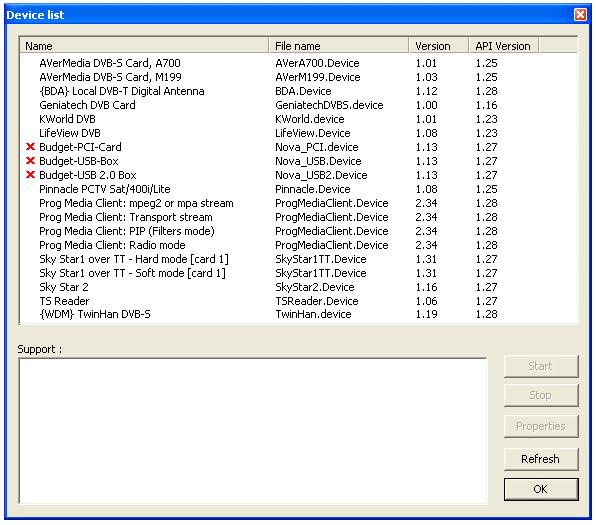Click inside the Support text box
596x525 pixels.
(253, 431)
